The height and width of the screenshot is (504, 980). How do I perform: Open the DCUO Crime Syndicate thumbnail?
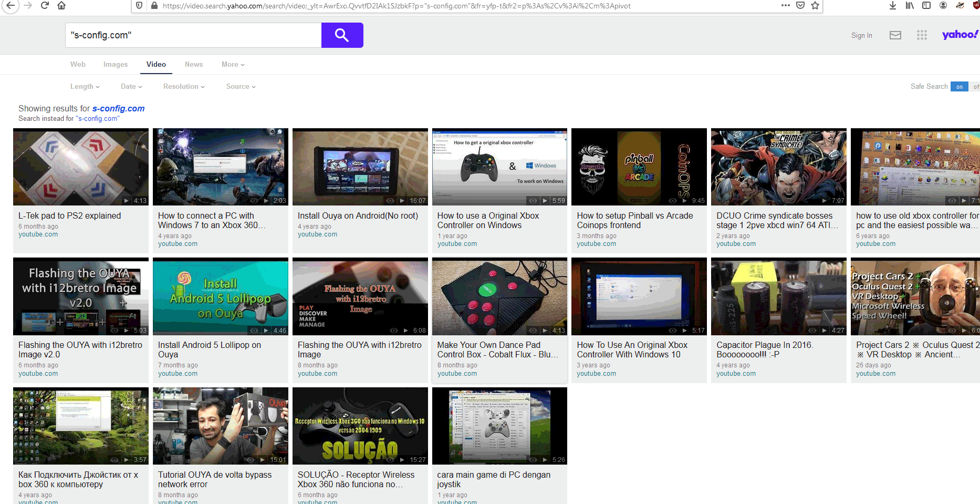pos(779,167)
